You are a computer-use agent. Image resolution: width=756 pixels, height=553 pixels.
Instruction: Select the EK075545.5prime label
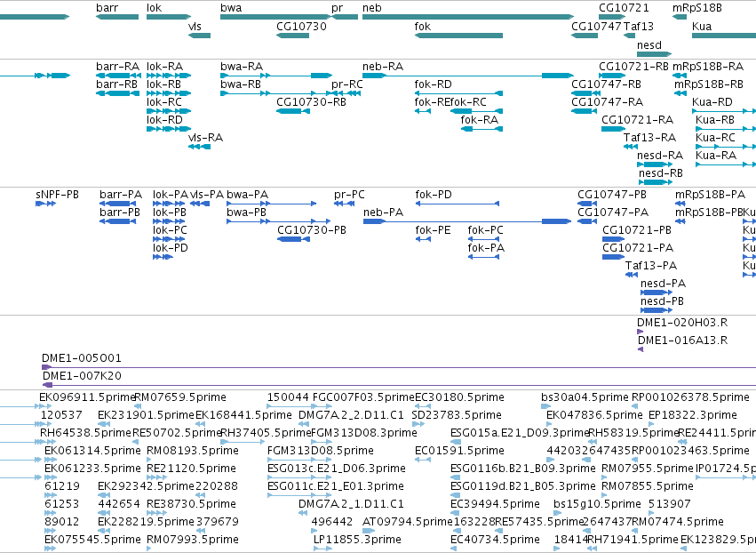click(x=92, y=539)
